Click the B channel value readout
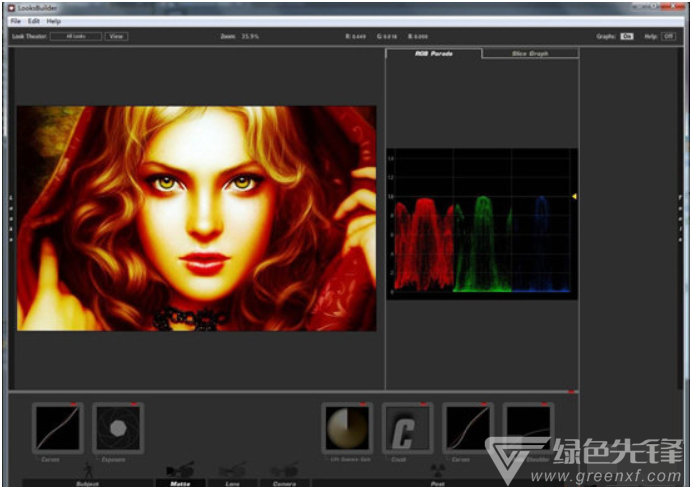The height and width of the screenshot is (490, 692). pos(418,36)
